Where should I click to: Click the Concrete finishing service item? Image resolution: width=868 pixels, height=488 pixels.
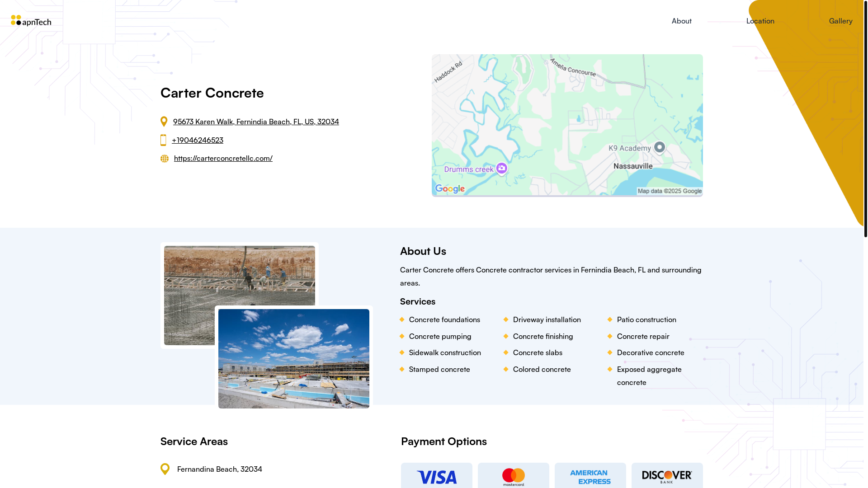tap(543, 336)
